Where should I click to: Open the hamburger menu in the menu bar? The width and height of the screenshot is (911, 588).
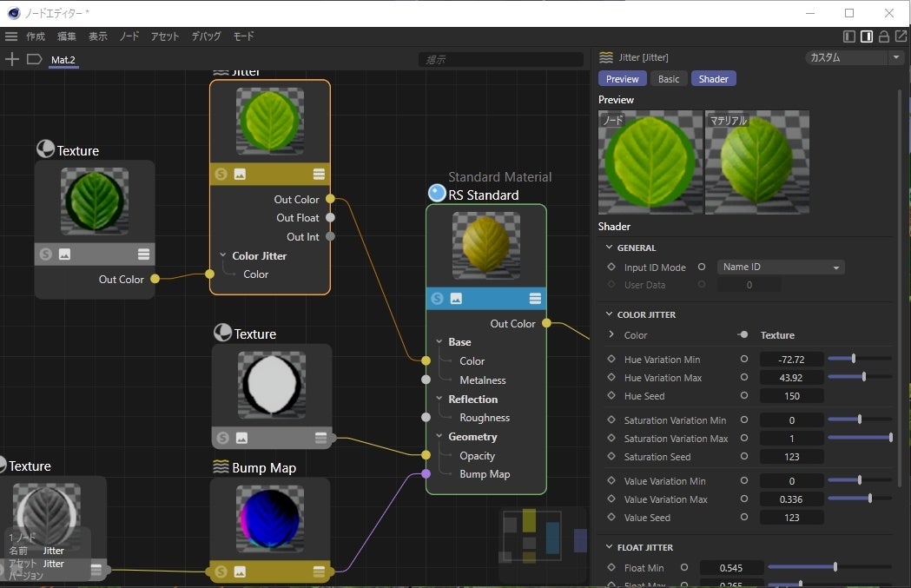[x=11, y=36]
